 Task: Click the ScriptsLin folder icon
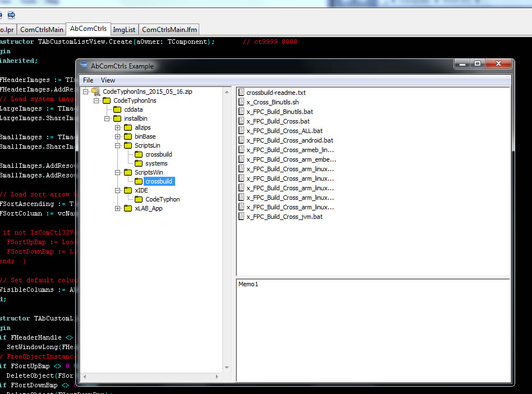pyautogui.click(x=128, y=145)
